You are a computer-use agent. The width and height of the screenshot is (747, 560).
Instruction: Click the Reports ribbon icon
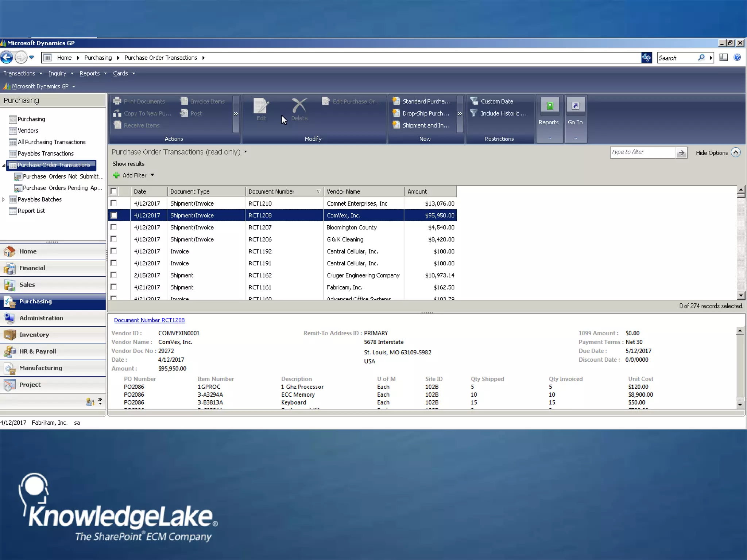coord(549,106)
